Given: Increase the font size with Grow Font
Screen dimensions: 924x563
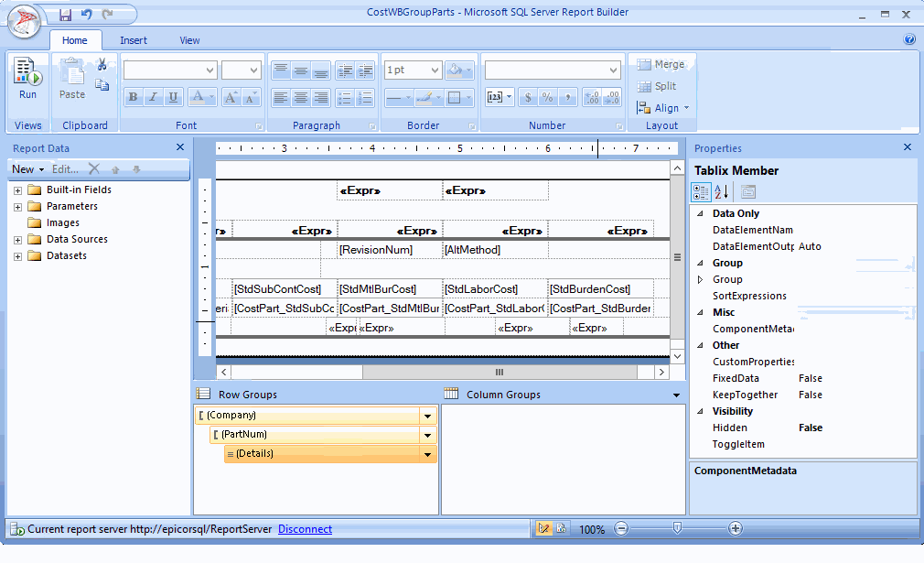Looking at the screenshot, I should [231, 97].
